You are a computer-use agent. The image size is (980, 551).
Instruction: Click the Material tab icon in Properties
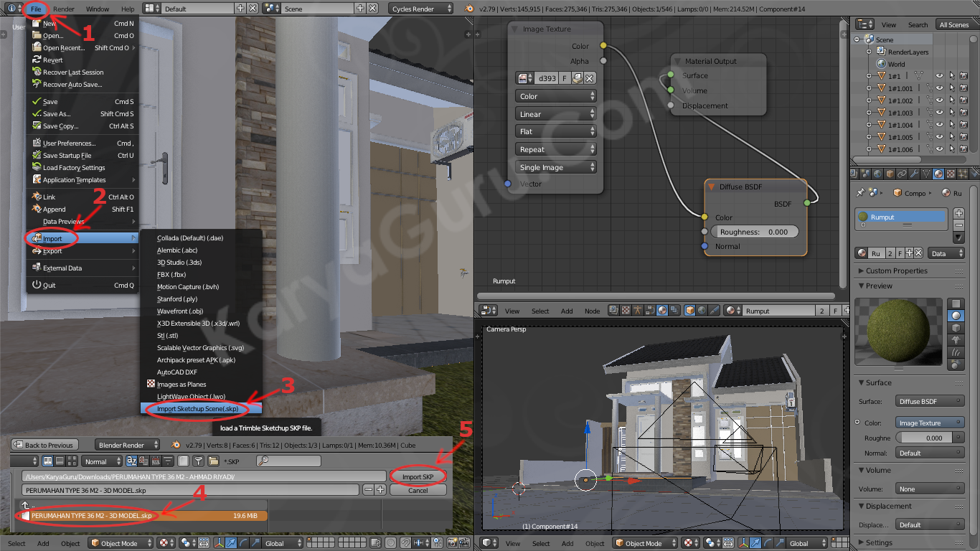[x=938, y=174]
